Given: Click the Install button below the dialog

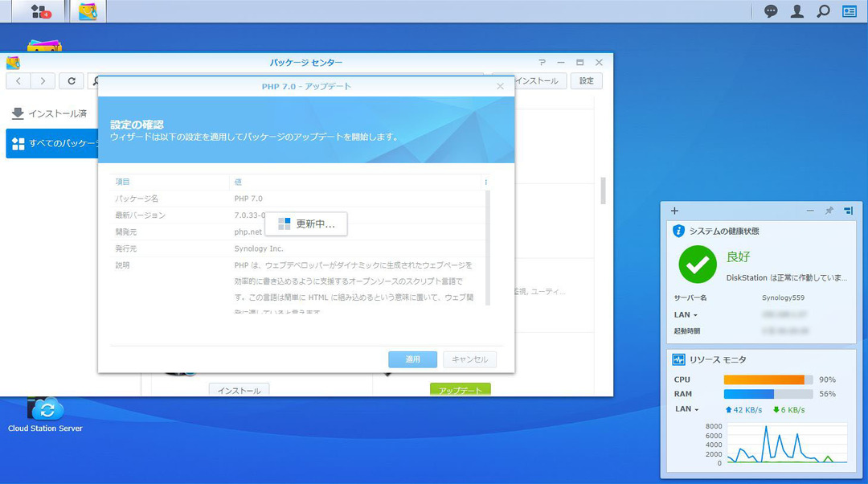Looking at the screenshot, I should click(240, 390).
